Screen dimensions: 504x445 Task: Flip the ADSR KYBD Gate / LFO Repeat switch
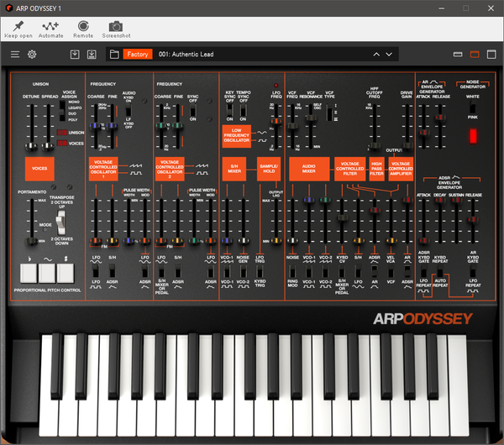pyautogui.click(x=423, y=272)
